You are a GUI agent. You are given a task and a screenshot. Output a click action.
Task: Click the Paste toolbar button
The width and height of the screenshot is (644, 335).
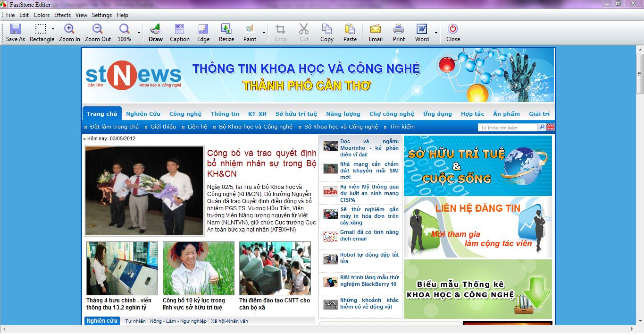350,33
